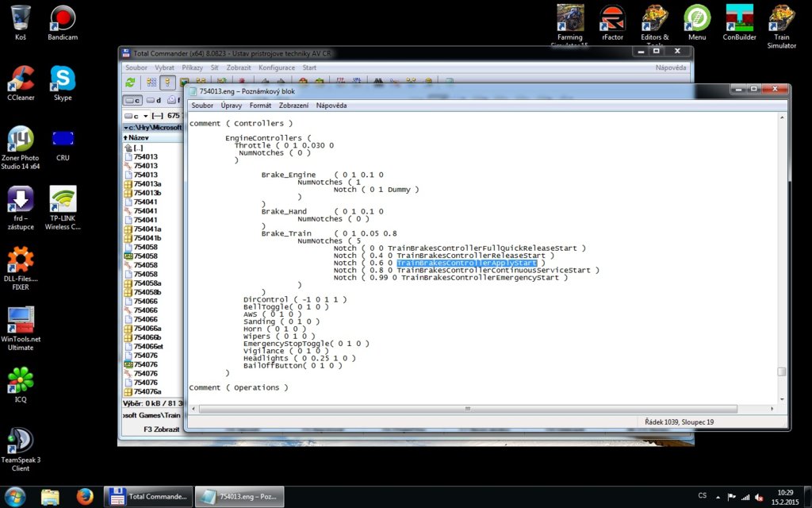
Task: Select the full details view toolbar icon
Action: pos(167,83)
